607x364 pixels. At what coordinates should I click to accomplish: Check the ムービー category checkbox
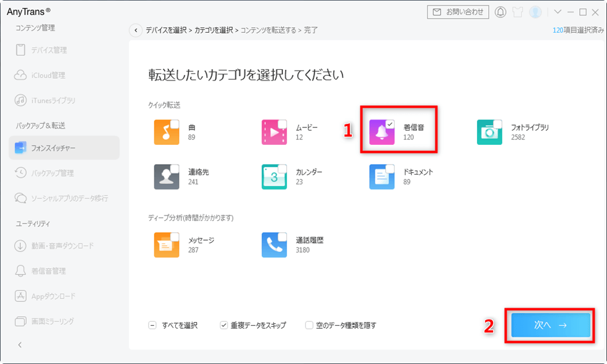point(282,124)
